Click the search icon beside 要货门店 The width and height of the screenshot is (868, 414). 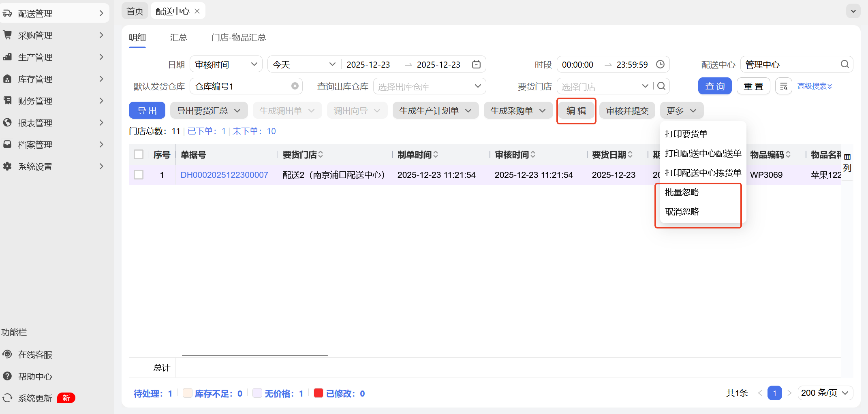point(661,86)
